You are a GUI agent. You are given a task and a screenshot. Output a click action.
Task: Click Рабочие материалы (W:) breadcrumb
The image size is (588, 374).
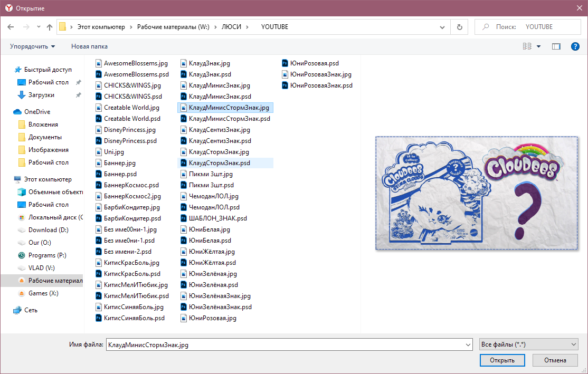173,27
